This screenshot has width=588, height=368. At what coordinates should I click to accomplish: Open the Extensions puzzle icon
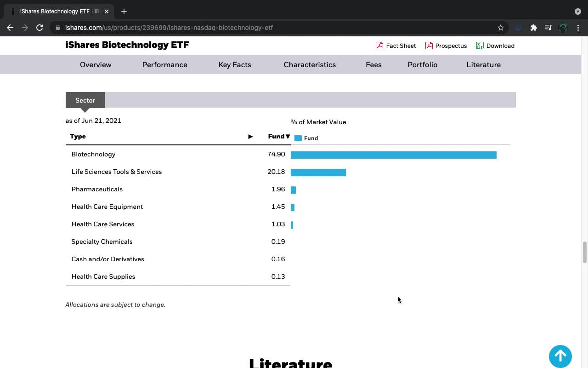pyautogui.click(x=533, y=28)
